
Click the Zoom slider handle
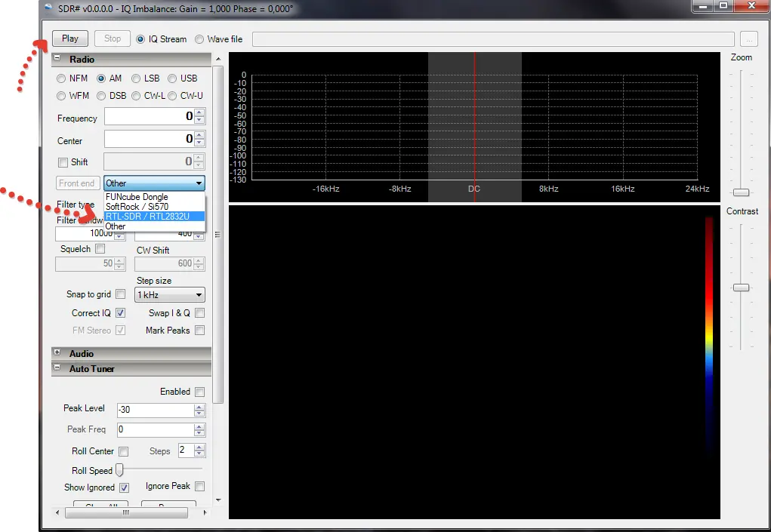tap(741, 192)
